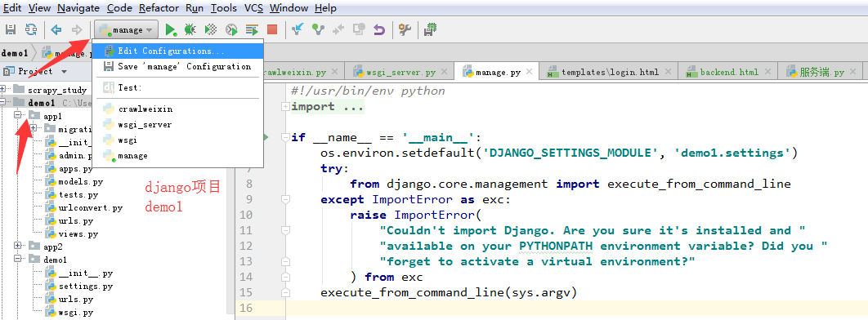Close the backend.html editor tab
This screenshot has width=868, height=320.
coord(768,72)
